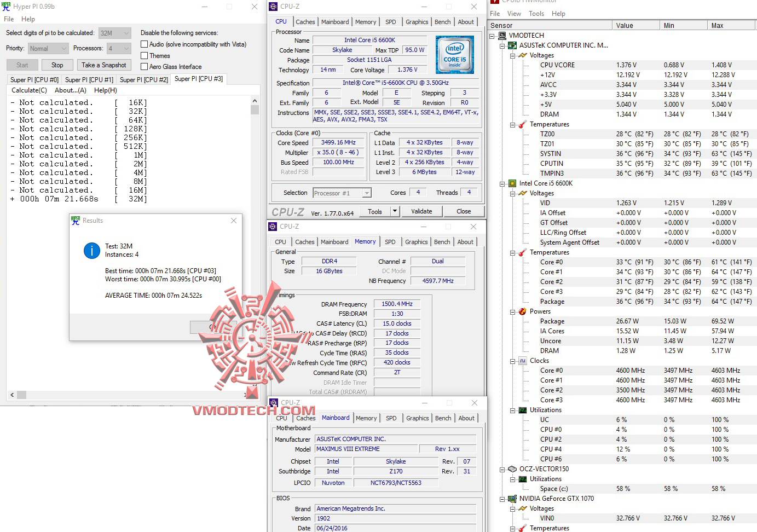
Task: Click the OCZ-VECTOR150 drive icon
Action: (511, 469)
